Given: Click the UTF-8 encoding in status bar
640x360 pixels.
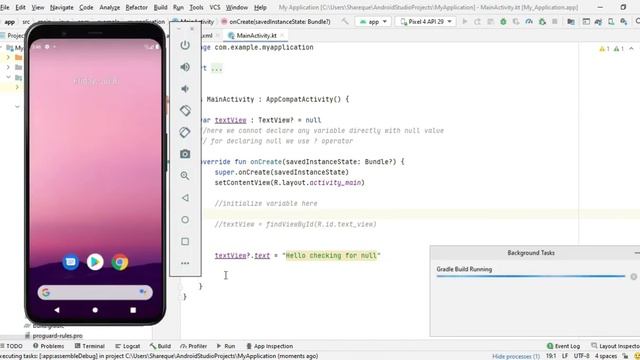Looking at the screenshot, I should 581,356.
